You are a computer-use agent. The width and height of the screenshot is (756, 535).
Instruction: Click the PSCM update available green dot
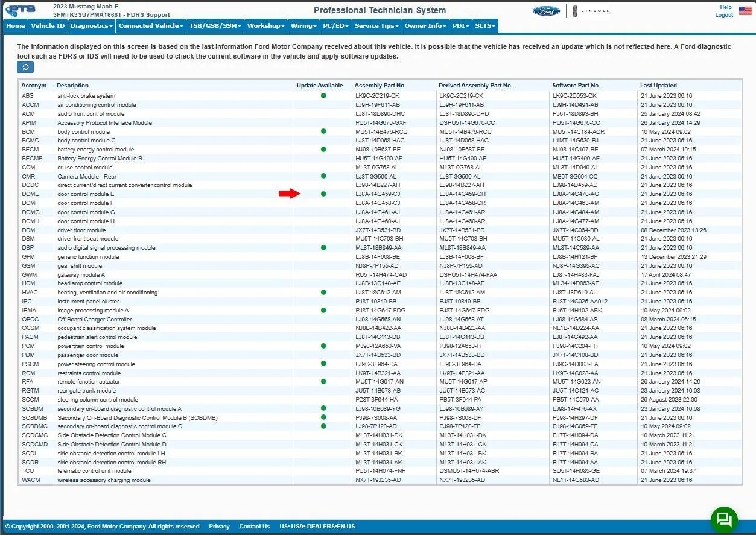coord(323,364)
